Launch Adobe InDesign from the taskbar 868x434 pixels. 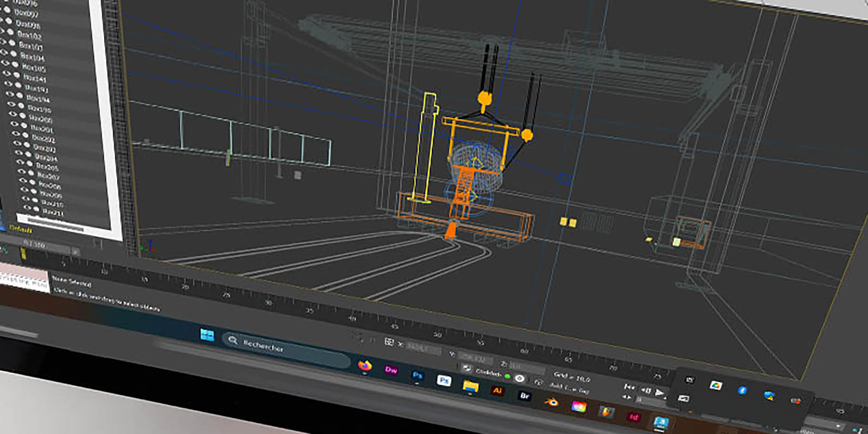pyautogui.click(x=634, y=417)
